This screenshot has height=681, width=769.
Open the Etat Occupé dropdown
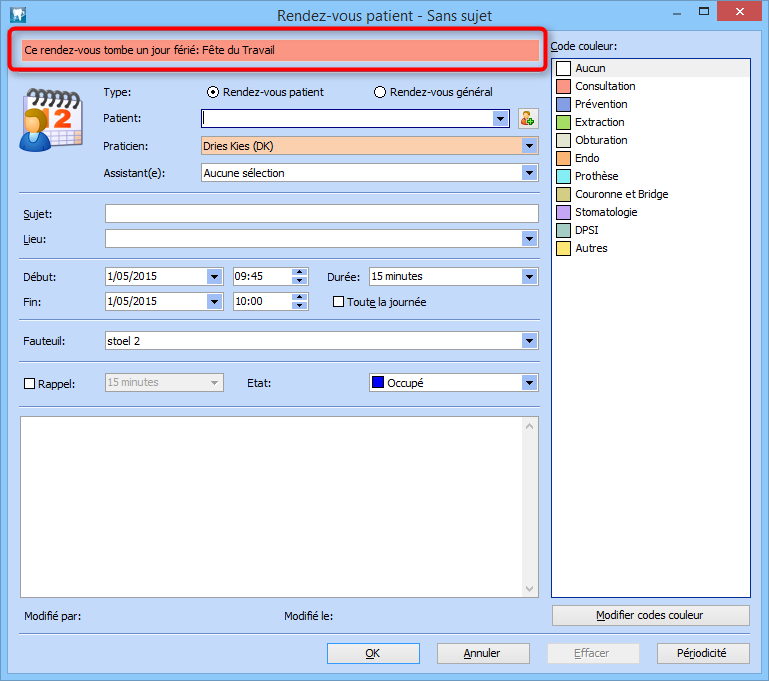(x=529, y=383)
